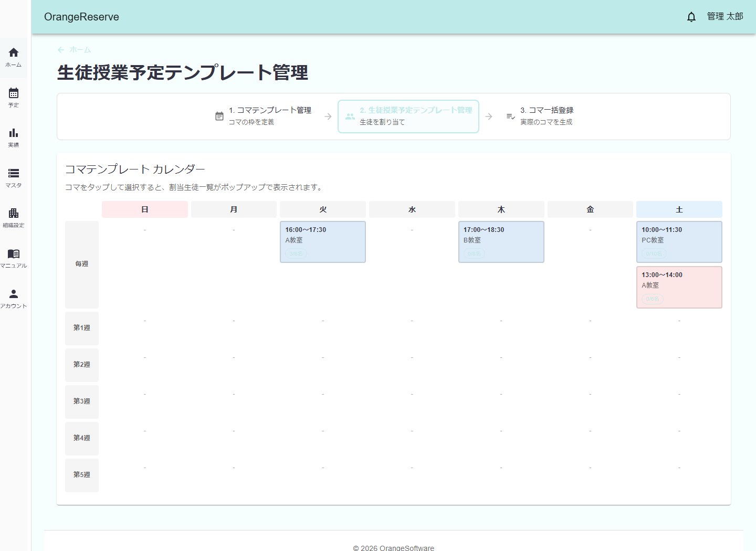Click the 月 Monday column header
The height and width of the screenshot is (551, 756).
pos(234,209)
